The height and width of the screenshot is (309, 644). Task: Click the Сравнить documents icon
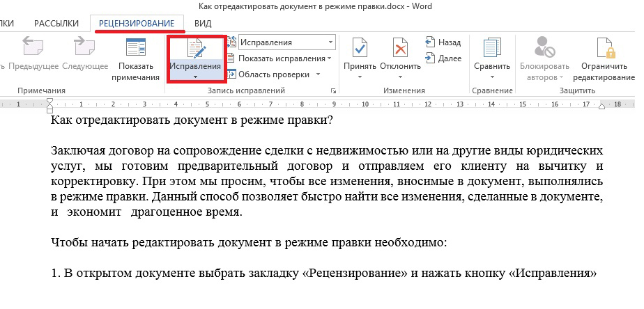click(x=491, y=47)
